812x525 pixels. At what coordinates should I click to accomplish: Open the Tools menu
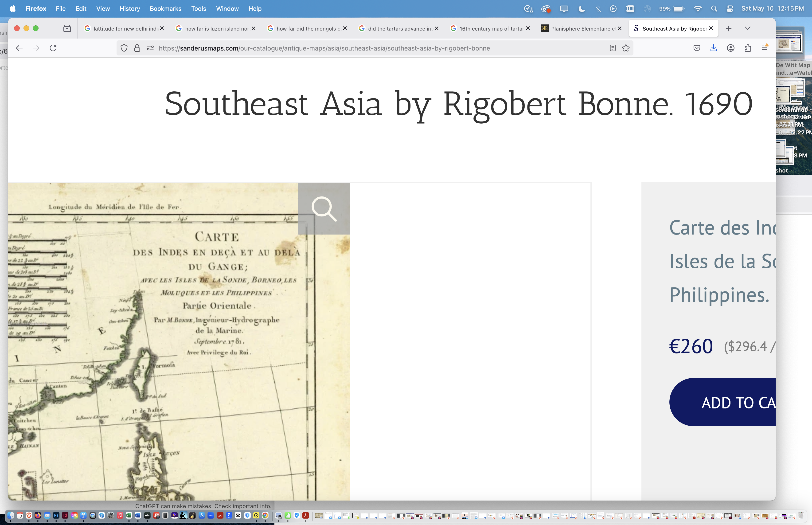click(199, 8)
